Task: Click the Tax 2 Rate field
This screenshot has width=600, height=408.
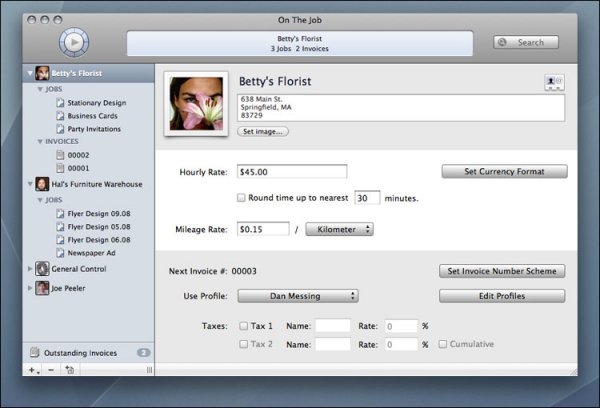Action: [x=401, y=344]
